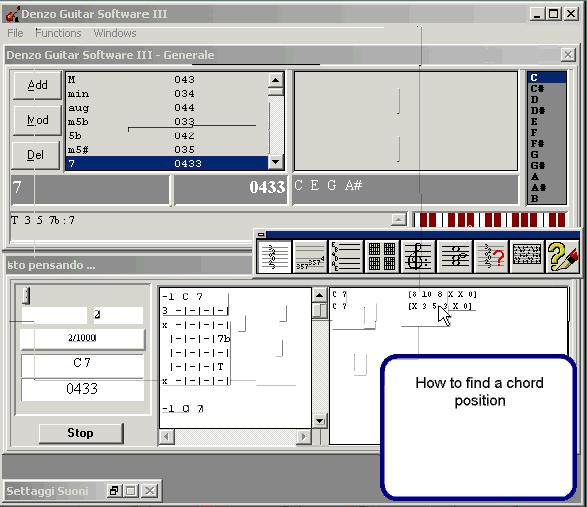Click the chord formula field showing 0433
This screenshot has width=587, height=507.
click(x=230, y=190)
